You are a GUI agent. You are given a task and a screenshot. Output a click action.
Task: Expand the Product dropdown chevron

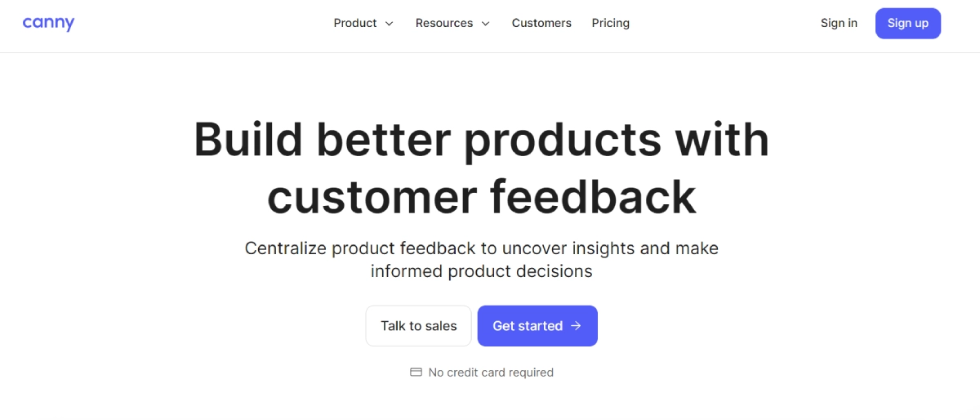[x=389, y=24]
